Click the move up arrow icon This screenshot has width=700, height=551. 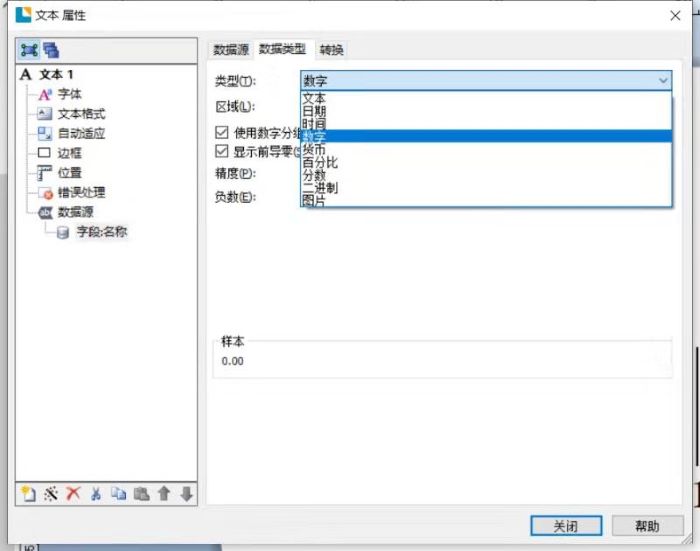point(164,494)
